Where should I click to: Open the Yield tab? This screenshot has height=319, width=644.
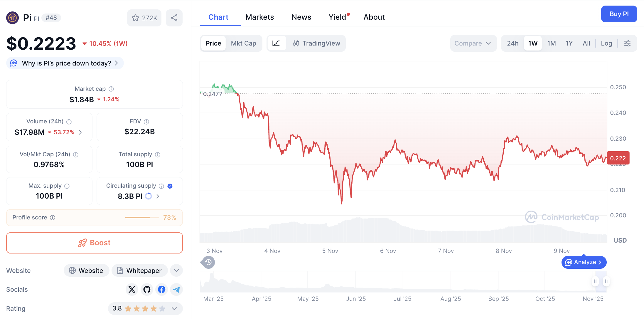(337, 17)
